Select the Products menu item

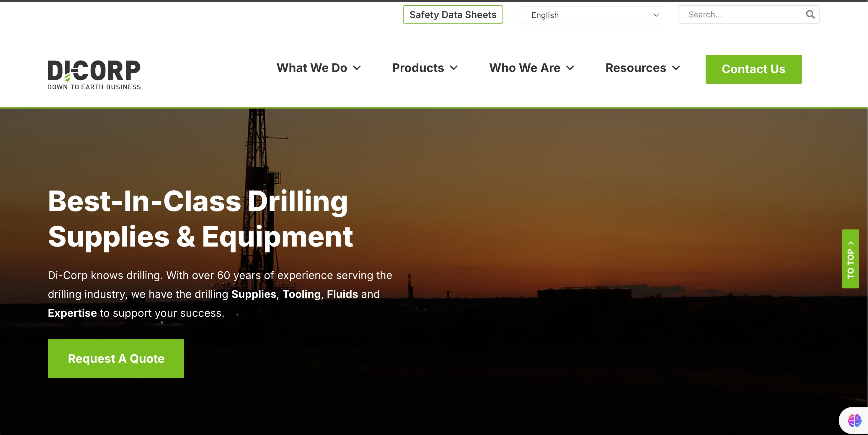418,68
